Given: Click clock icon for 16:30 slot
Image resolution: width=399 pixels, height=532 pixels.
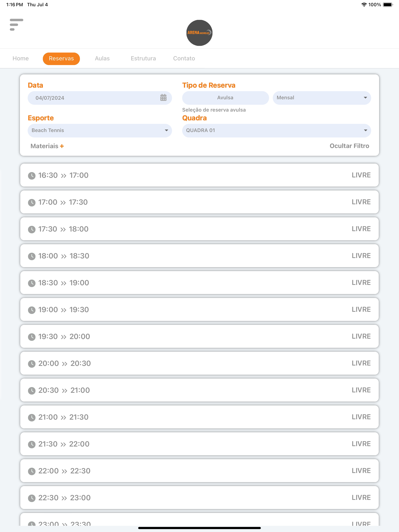Looking at the screenshot, I should tap(32, 176).
